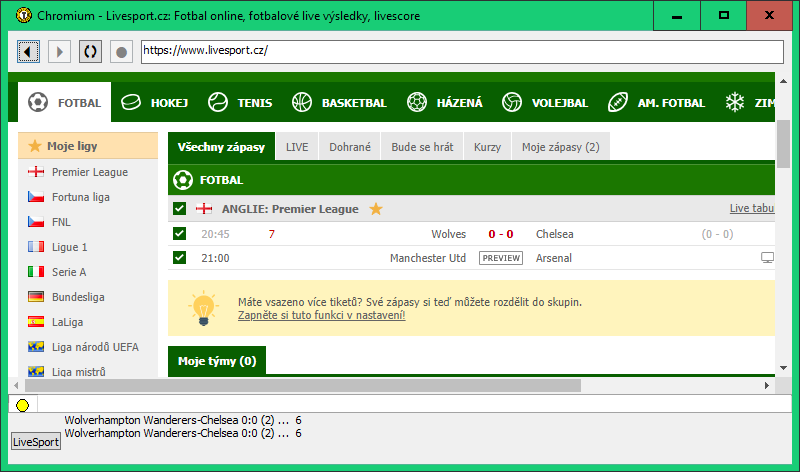
Task: Click the horizontal scrollbar right arrow
Action: click(767, 385)
